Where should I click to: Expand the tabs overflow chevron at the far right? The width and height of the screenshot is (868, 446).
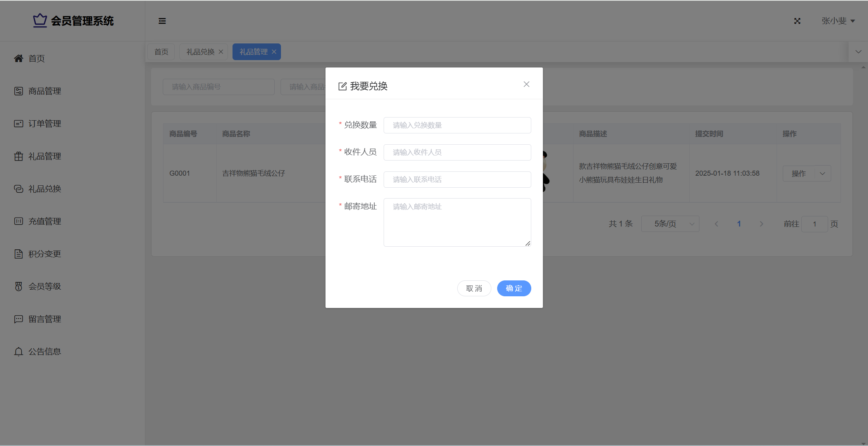[858, 52]
